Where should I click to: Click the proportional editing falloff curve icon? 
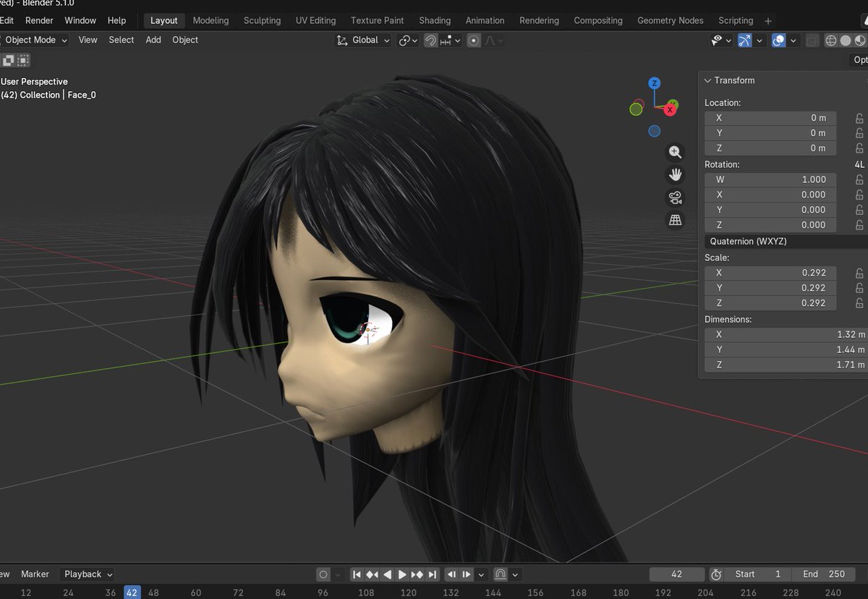[x=492, y=41]
